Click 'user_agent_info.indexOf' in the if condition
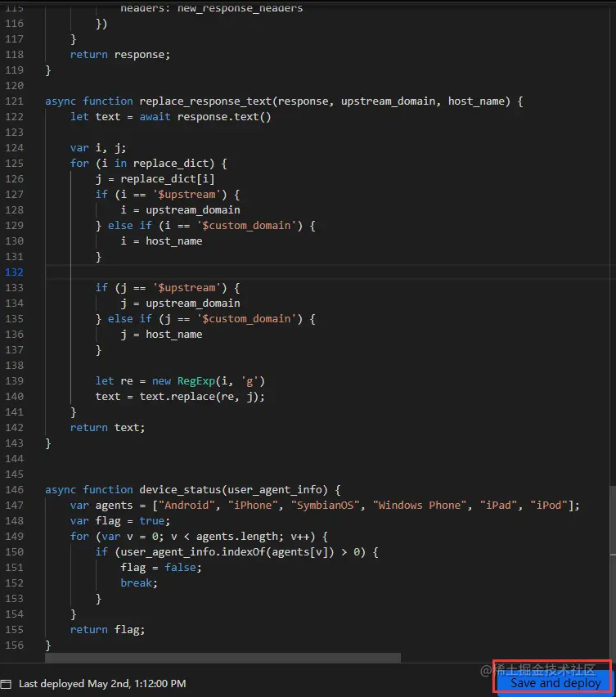 coord(193,552)
